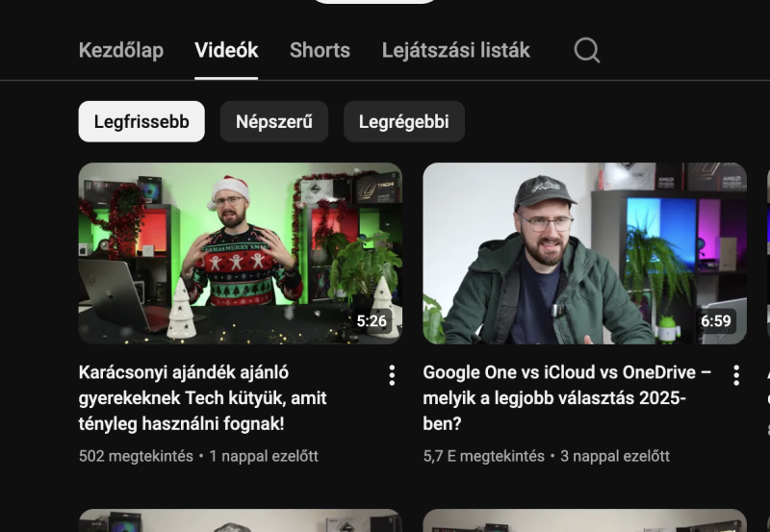The height and width of the screenshot is (532, 770).
Task: Sort videos by Népszerű
Action: [x=274, y=122]
